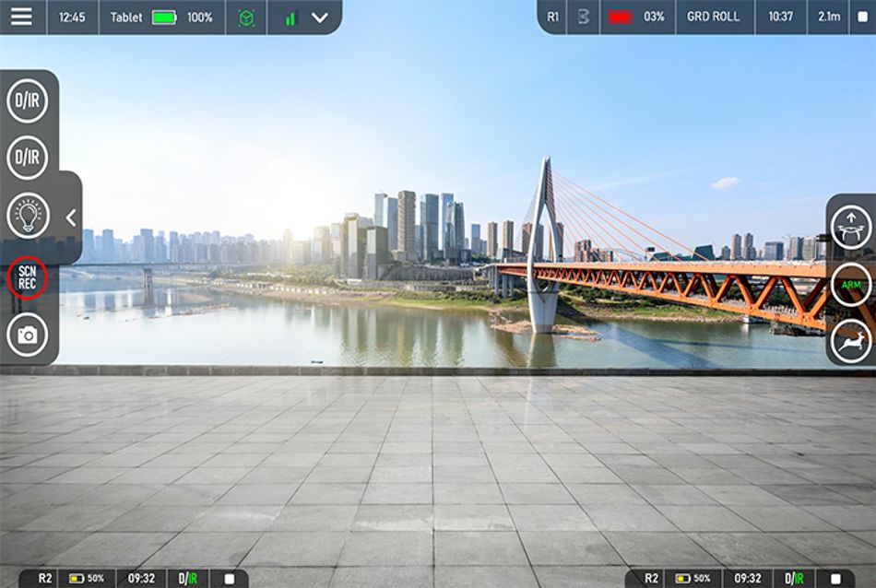The image size is (876, 588).
Task: Select the 12:45 clock readout
Action: pyautogui.click(x=72, y=18)
